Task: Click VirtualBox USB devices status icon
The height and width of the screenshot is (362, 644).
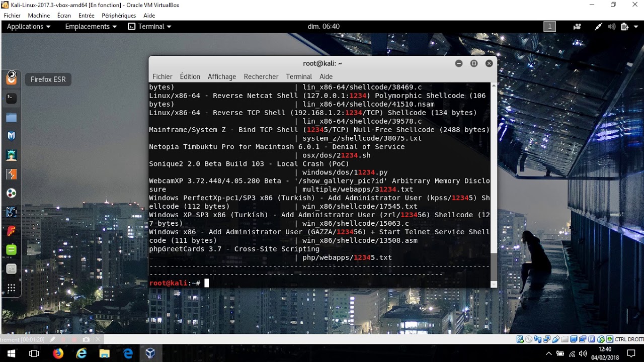Action: point(556,339)
